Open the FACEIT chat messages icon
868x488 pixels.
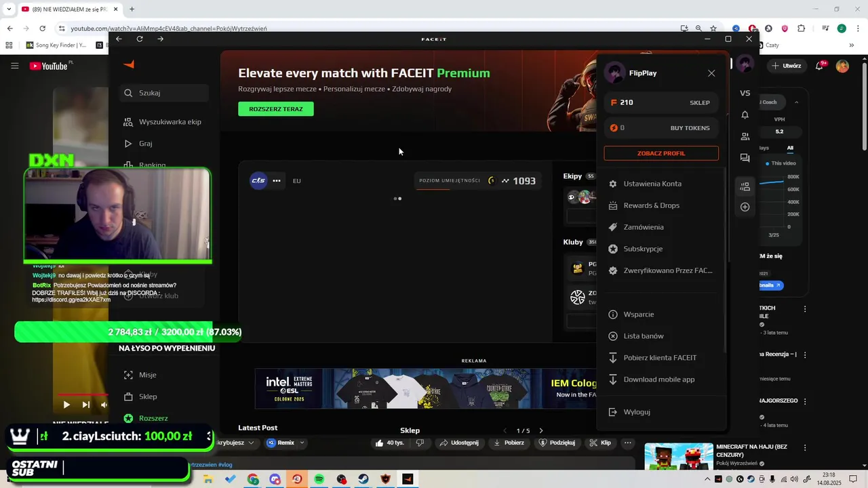pyautogui.click(x=745, y=158)
